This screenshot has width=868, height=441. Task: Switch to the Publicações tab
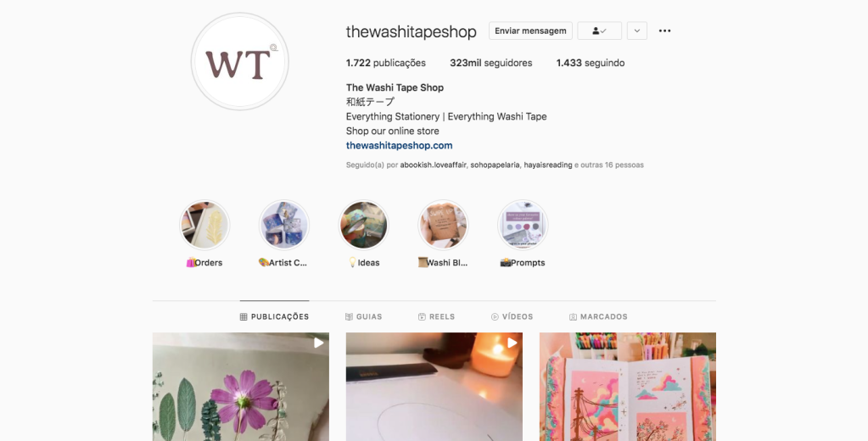[275, 316]
